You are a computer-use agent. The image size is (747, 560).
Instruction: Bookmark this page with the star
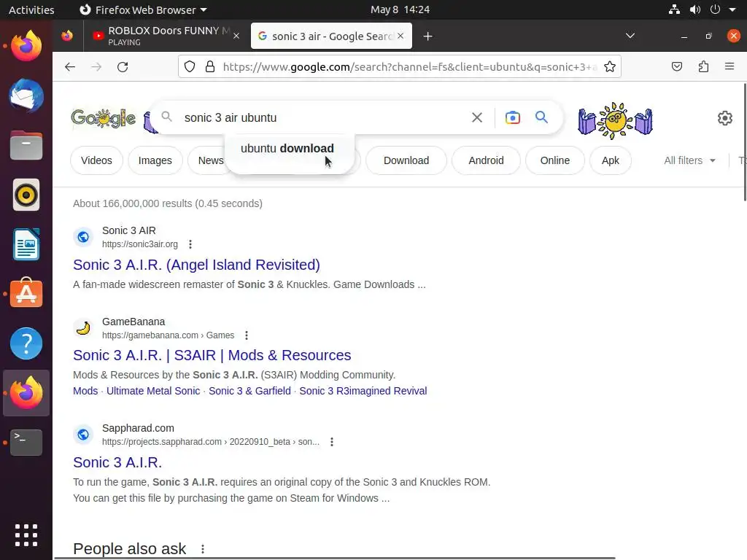coord(609,66)
